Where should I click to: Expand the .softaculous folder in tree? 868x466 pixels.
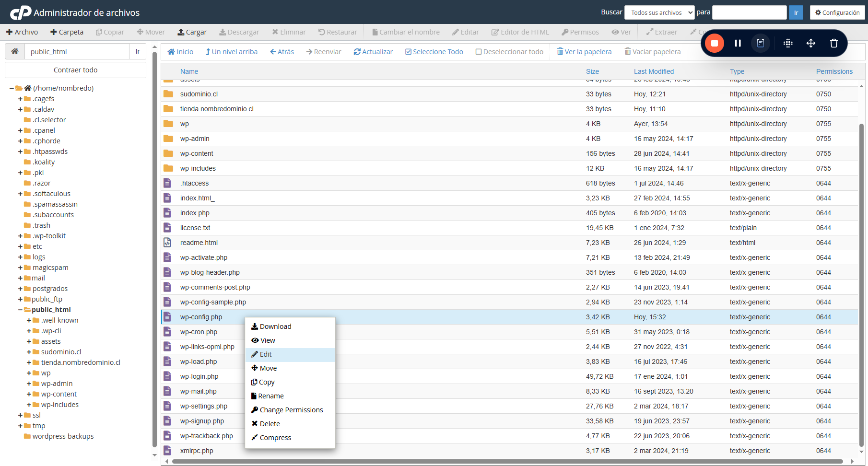click(20, 194)
